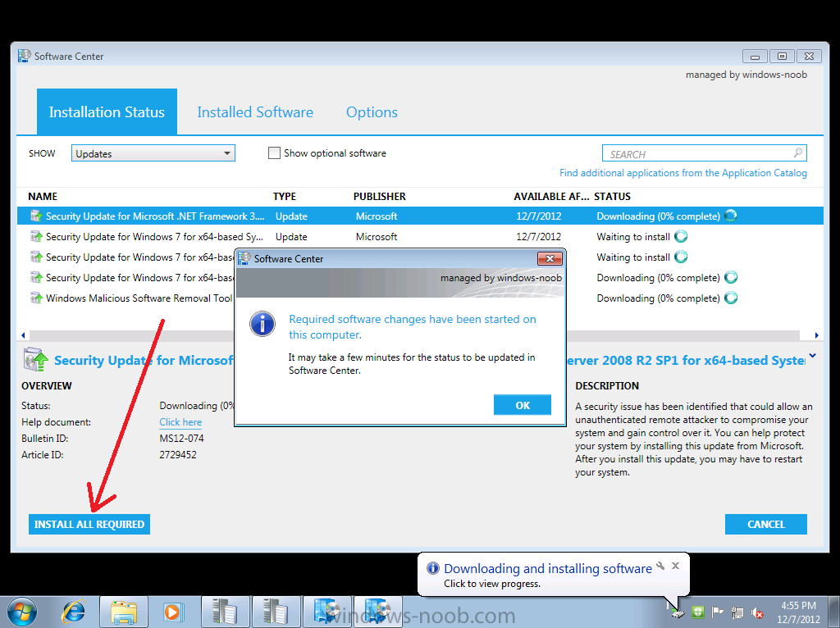Switch to the Installed Software tab

pos(255,111)
